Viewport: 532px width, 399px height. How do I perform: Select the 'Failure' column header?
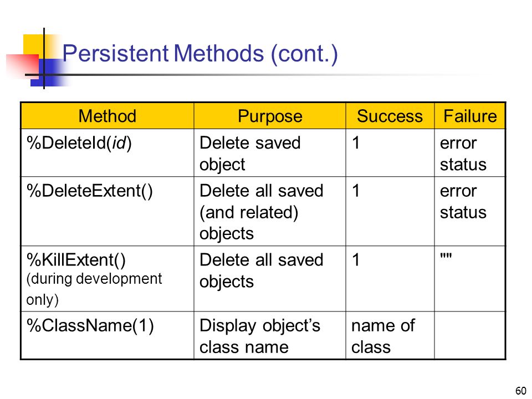tap(470, 116)
